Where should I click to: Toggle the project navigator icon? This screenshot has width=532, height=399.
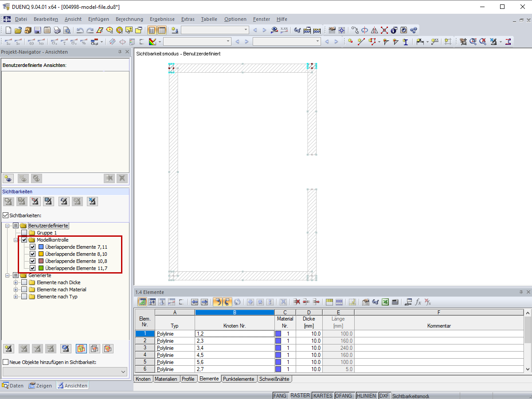pyautogui.click(x=152, y=30)
